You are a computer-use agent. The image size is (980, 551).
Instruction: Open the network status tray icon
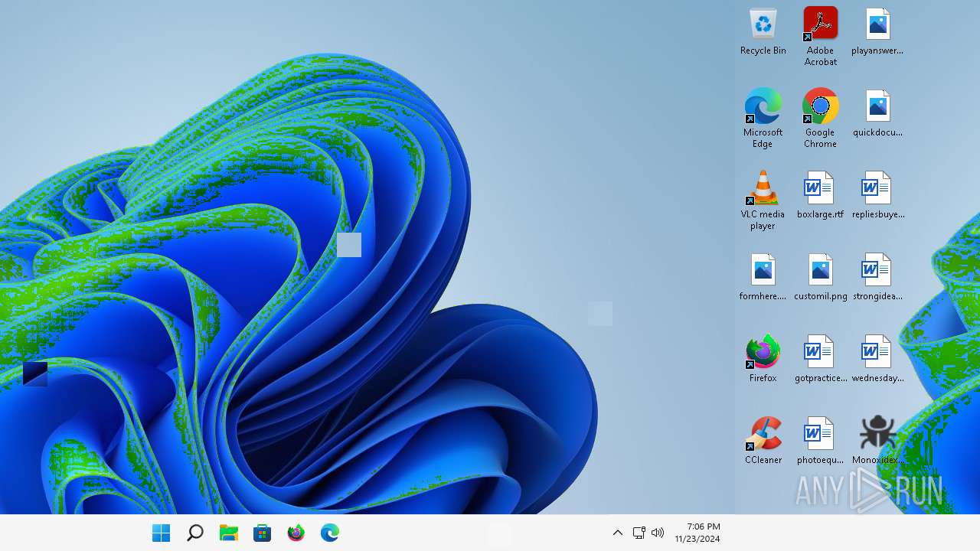click(639, 533)
